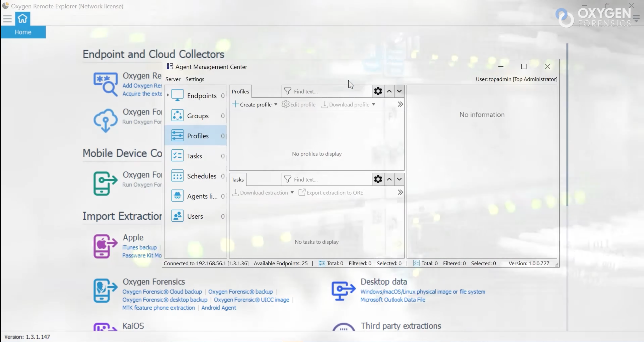Click Create profile button

(252, 104)
